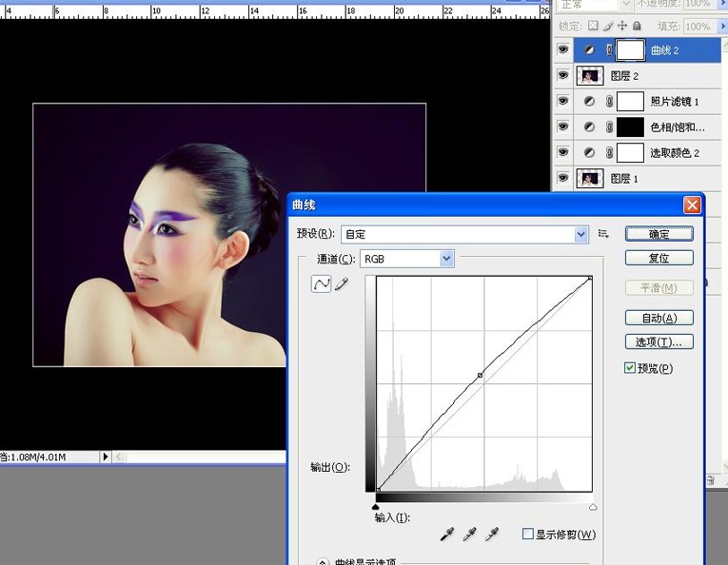728x565 pixels.
Task: Collapse the 曲线显示选项 expander
Action: pos(323,562)
